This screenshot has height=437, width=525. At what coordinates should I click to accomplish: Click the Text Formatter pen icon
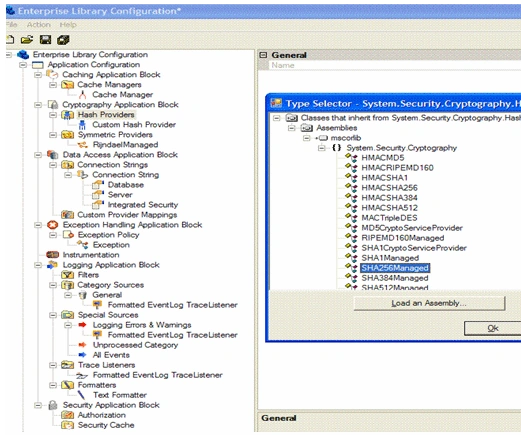tap(81, 395)
